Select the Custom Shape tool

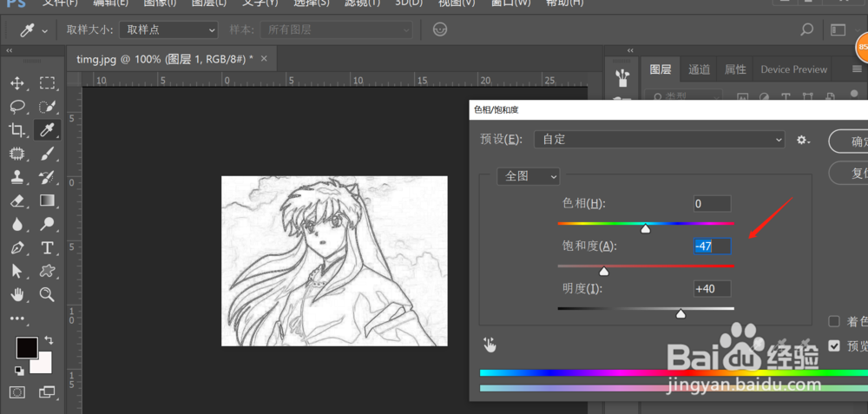48,271
